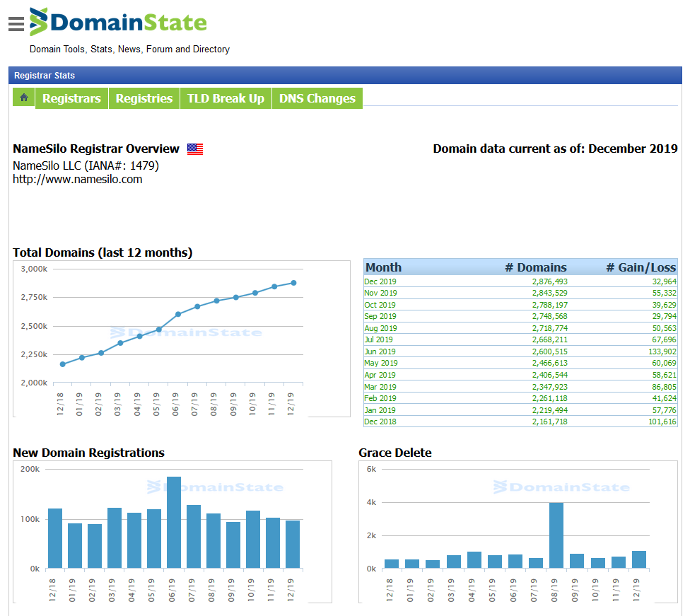Select the TLD Break Up tab
This screenshot has height=616, width=690.
[x=226, y=98]
